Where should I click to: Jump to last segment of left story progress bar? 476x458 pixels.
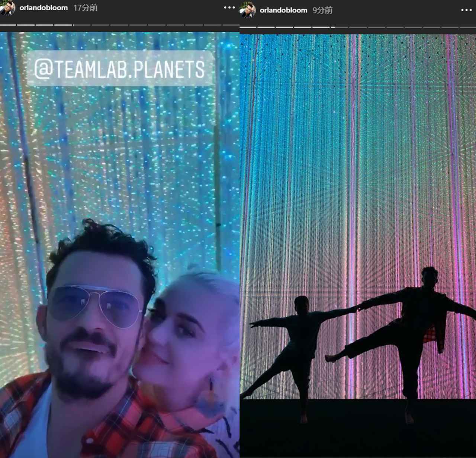point(231,25)
